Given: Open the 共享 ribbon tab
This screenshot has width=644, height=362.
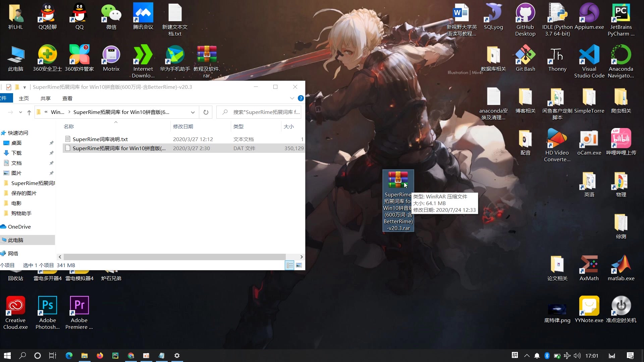Looking at the screenshot, I should [46, 98].
